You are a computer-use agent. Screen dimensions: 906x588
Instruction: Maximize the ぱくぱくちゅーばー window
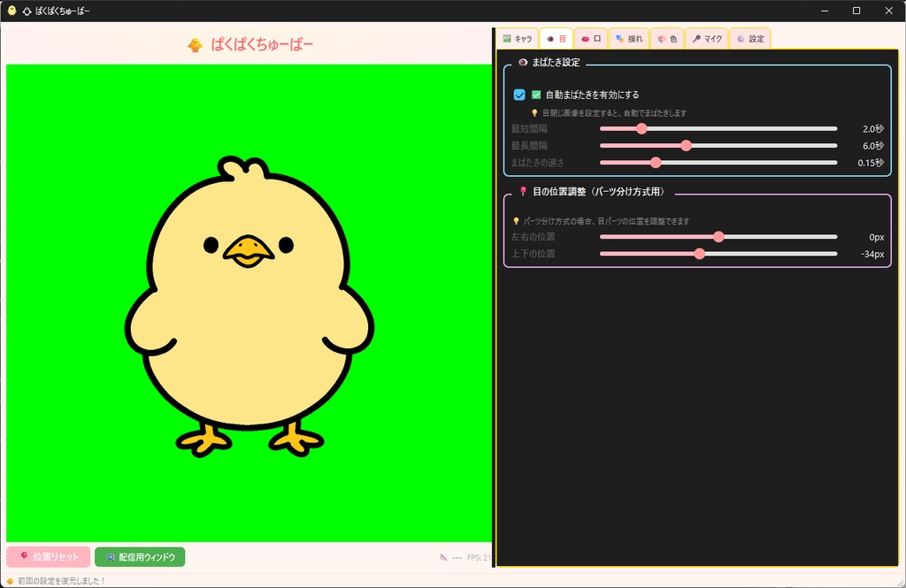856,11
